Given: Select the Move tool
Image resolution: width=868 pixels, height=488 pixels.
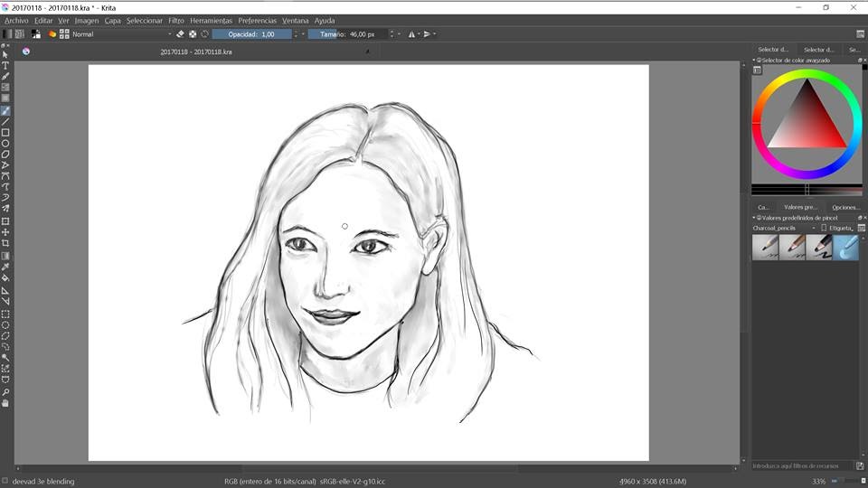Looking at the screenshot, I should [5, 232].
